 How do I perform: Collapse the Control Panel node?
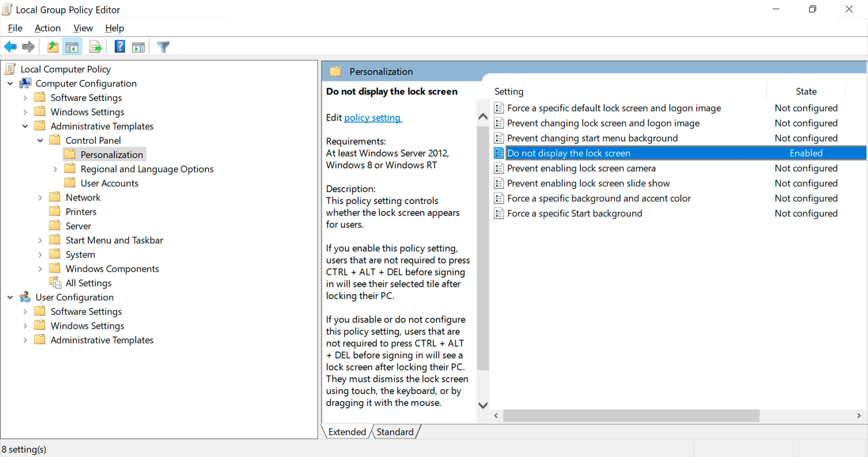40,140
